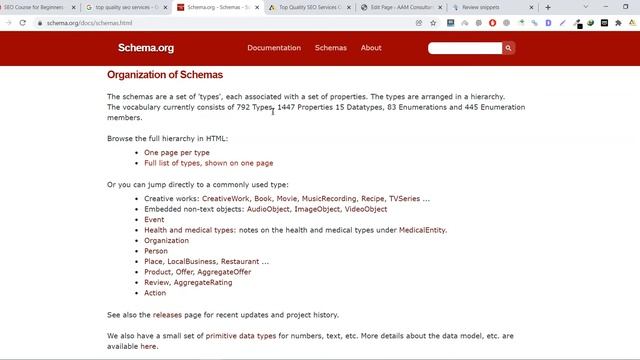Open the Book type link
Image resolution: width=640 pixels, height=360 pixels.
click(x=263, y=198)
